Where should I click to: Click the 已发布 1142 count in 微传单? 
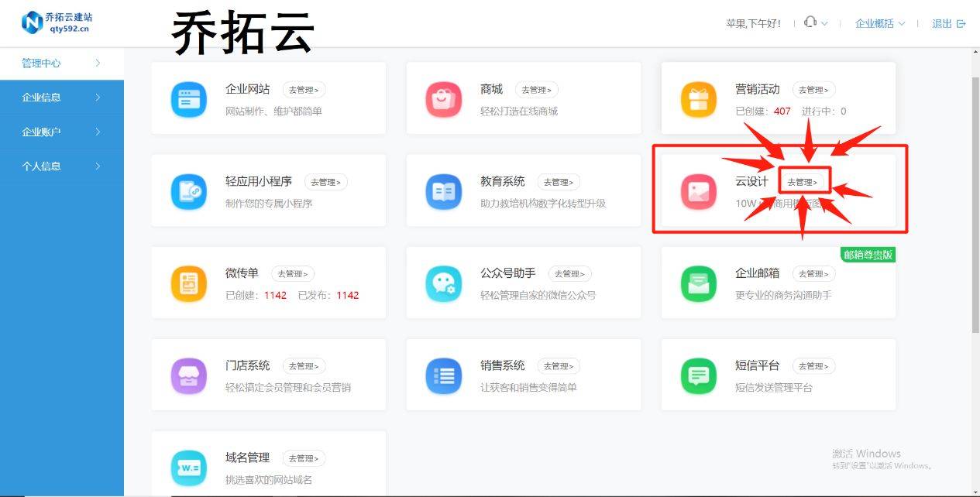click(328, 295)
